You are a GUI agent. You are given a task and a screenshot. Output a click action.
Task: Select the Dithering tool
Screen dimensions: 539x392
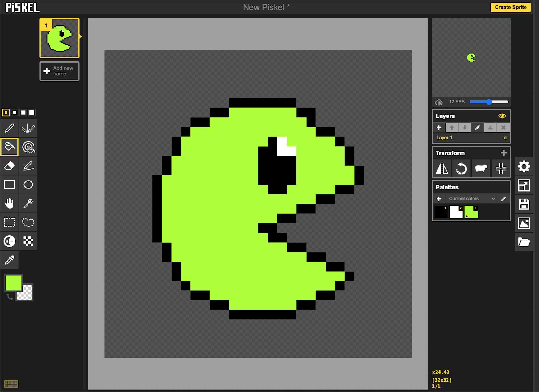pyautogui.click(x=28, y=241)
